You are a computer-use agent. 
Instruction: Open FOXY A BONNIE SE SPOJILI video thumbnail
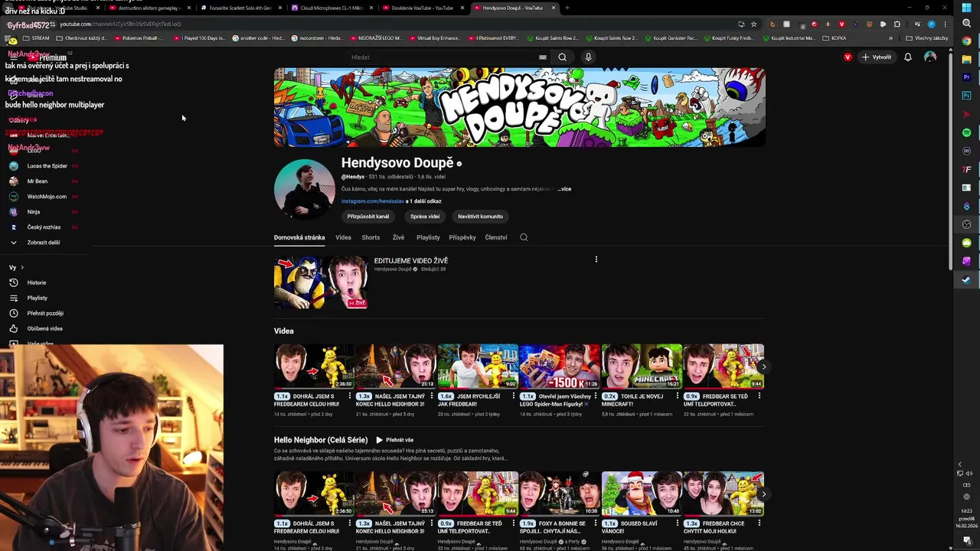pyautogui.click(x=560, y=494)
